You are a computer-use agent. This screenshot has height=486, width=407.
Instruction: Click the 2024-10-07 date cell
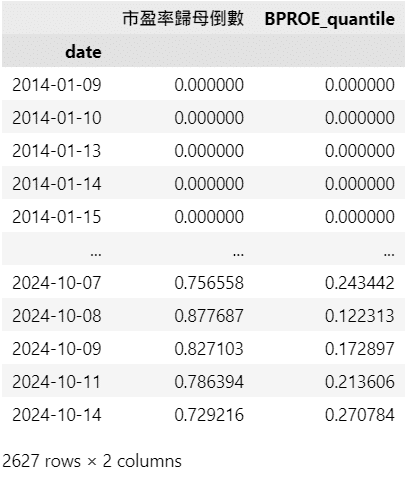pos(57,283)
